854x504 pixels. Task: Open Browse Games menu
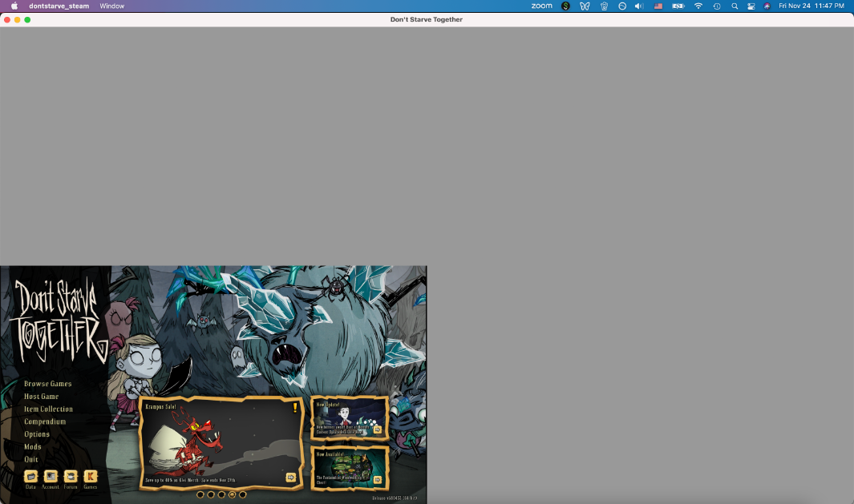coord(48,384)
